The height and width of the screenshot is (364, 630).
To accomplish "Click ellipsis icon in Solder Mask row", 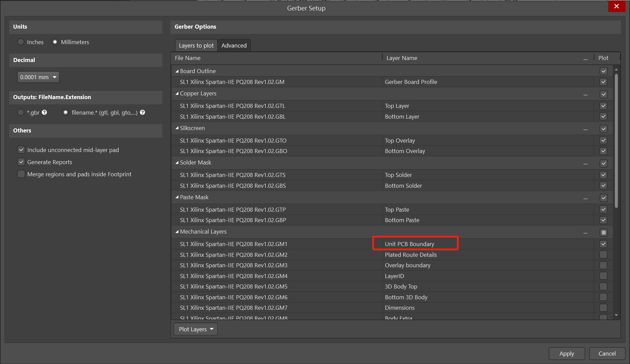I will 586,163.
